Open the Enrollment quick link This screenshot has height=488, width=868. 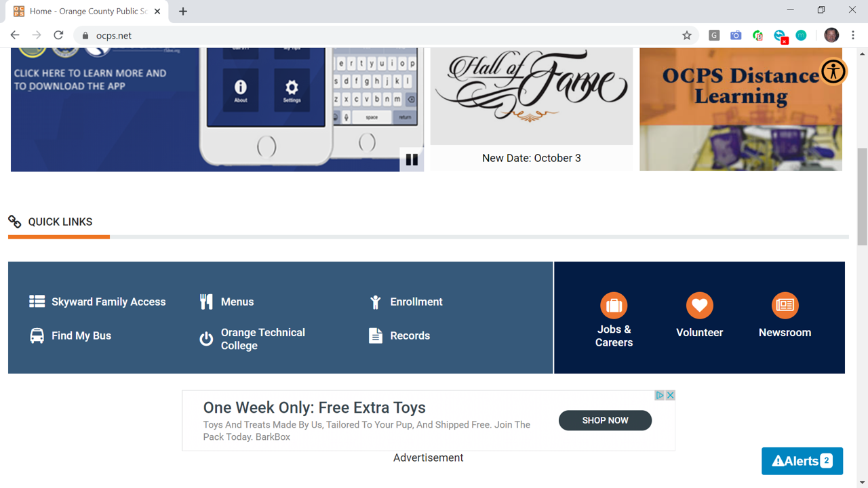(x=416, y=302)
